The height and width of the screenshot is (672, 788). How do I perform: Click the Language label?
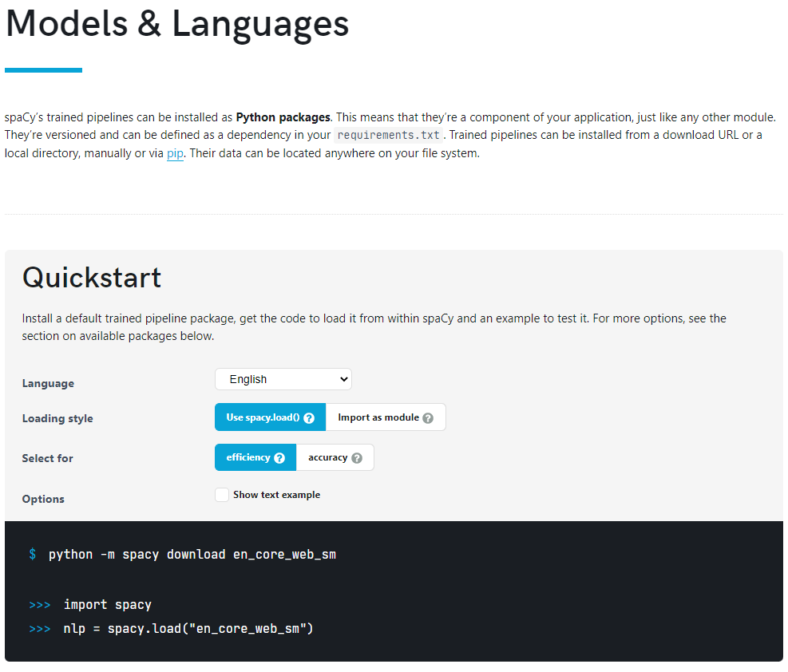[x=48, y=383]
